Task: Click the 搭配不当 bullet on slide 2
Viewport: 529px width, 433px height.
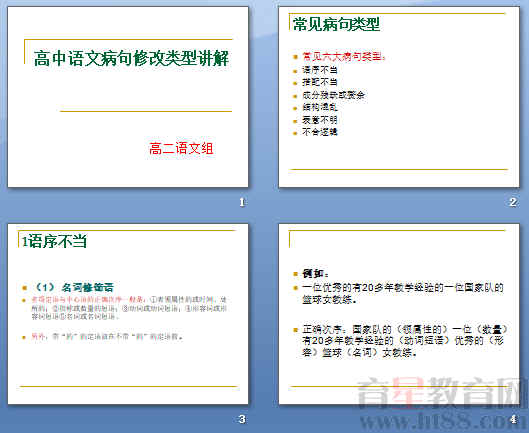Action: [x=319, y=82]
